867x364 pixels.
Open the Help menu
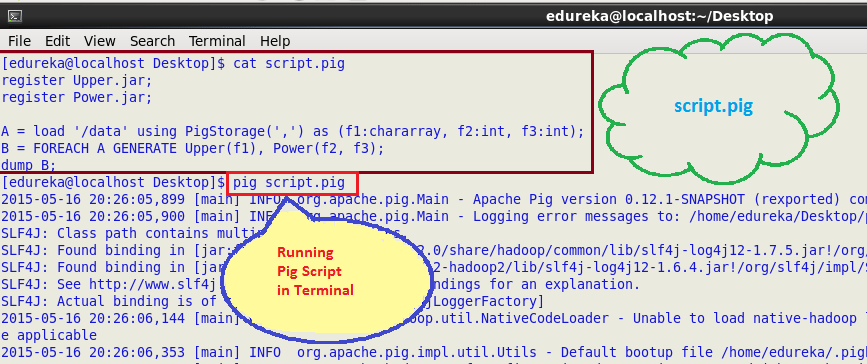pyautogui.click(x=275, y=41)
